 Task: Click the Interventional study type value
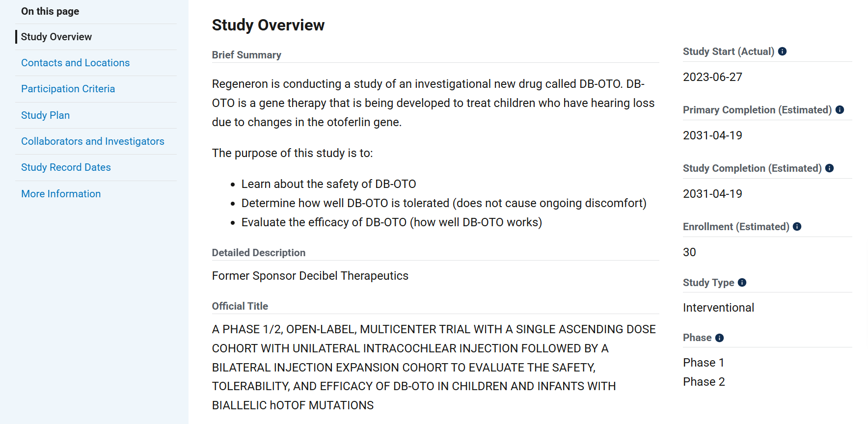[x=718, y=308]
